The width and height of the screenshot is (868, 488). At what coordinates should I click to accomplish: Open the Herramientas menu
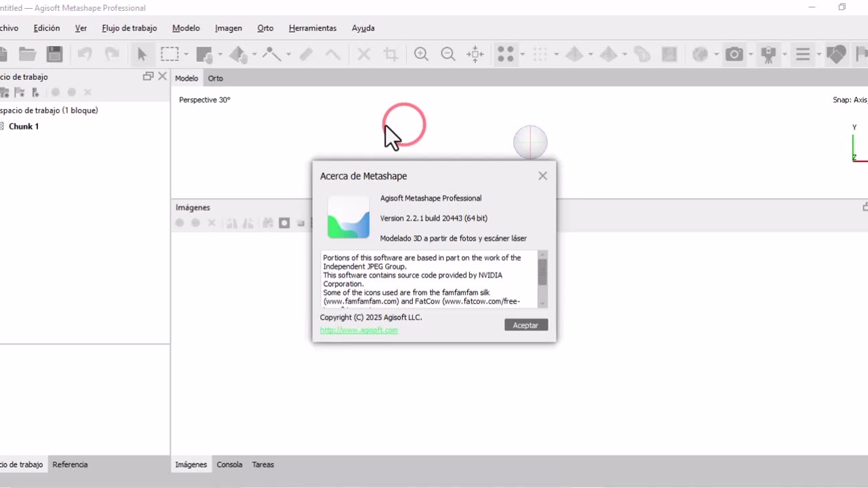[313, 28]
